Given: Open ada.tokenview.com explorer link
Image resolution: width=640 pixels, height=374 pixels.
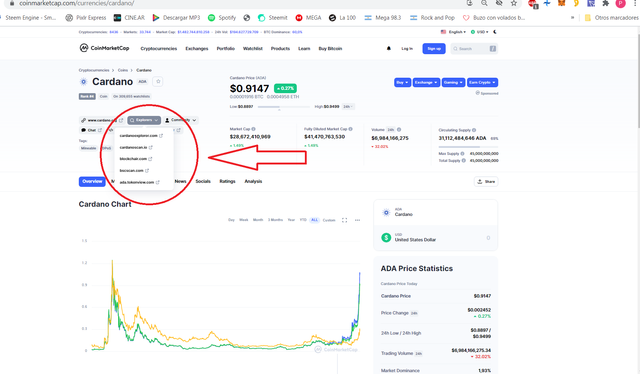Looking at the screenshot, I should pyautogui.click(x=140, y=183).
